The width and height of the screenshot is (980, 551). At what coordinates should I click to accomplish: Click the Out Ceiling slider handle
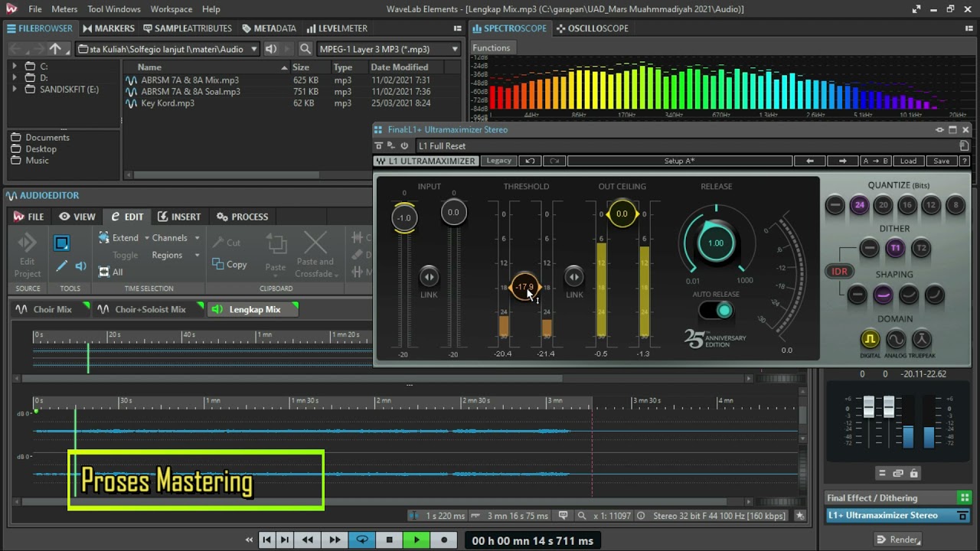(622, 214)
